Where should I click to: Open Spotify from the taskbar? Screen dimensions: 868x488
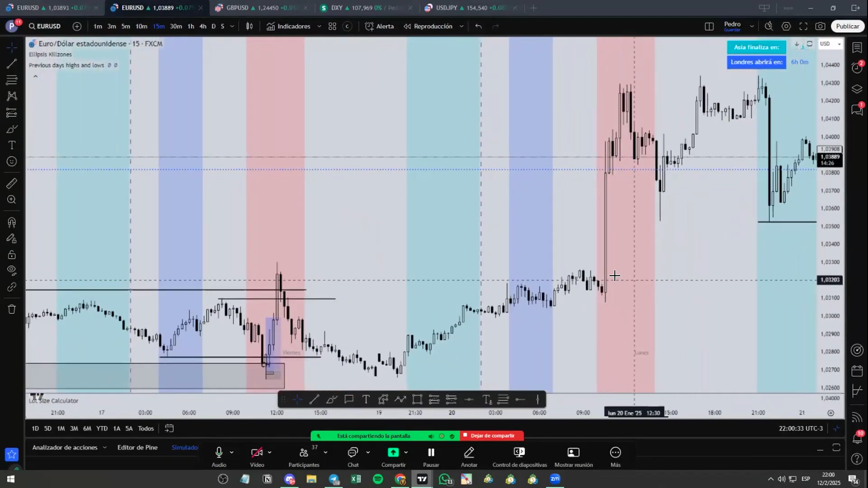click(x=378, y=479)
